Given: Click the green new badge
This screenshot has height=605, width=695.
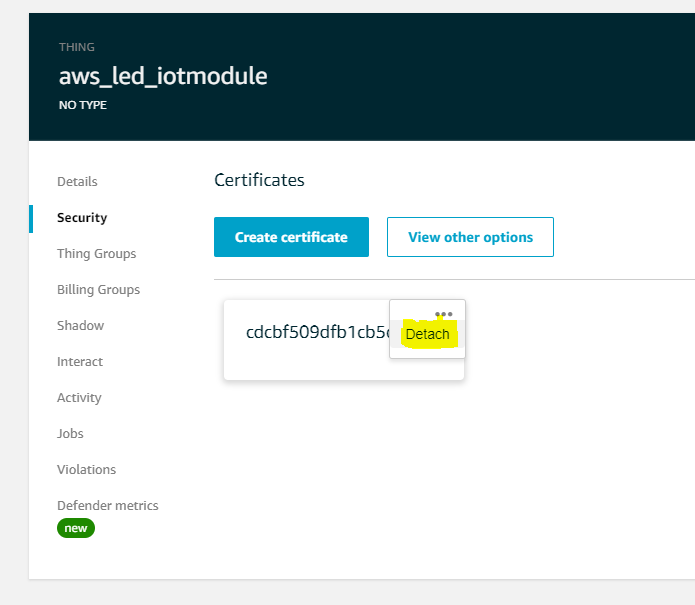Looking at the screenshot, I should (76, 528).
